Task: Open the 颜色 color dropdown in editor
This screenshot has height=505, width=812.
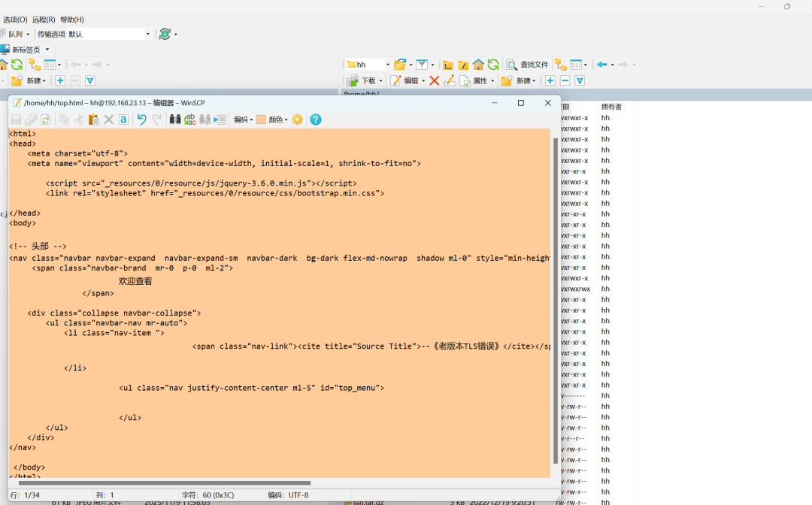Action: pyautogui.click(x=279, y=119)
